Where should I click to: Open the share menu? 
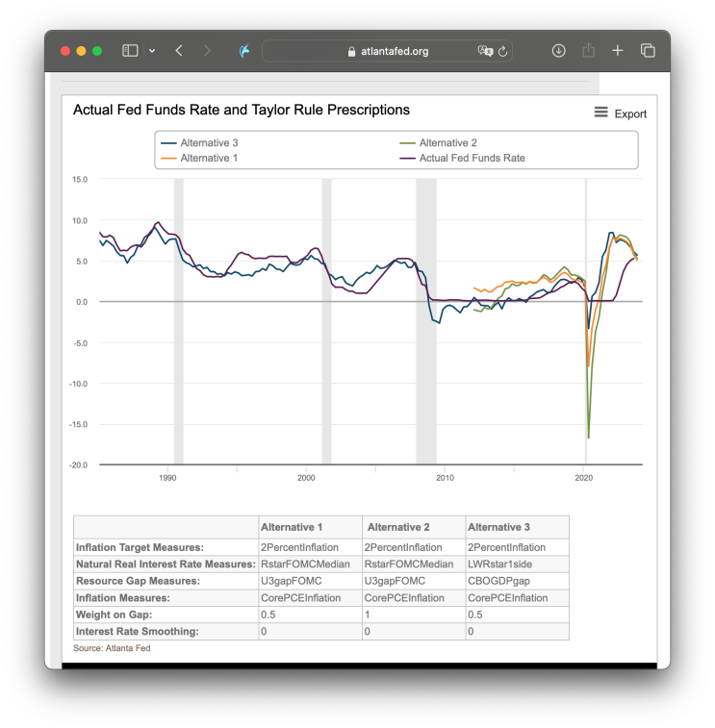click(x=588, y=51)
